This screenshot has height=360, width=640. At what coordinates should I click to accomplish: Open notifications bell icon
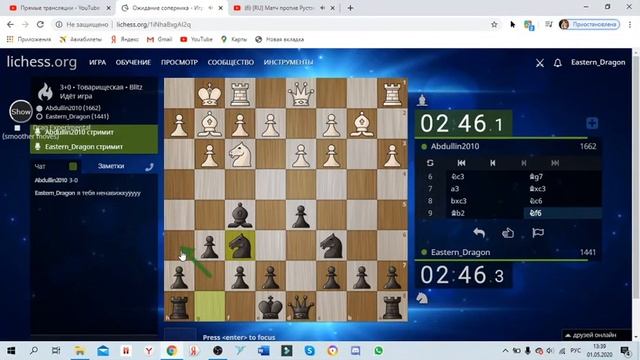coord(558,63)
